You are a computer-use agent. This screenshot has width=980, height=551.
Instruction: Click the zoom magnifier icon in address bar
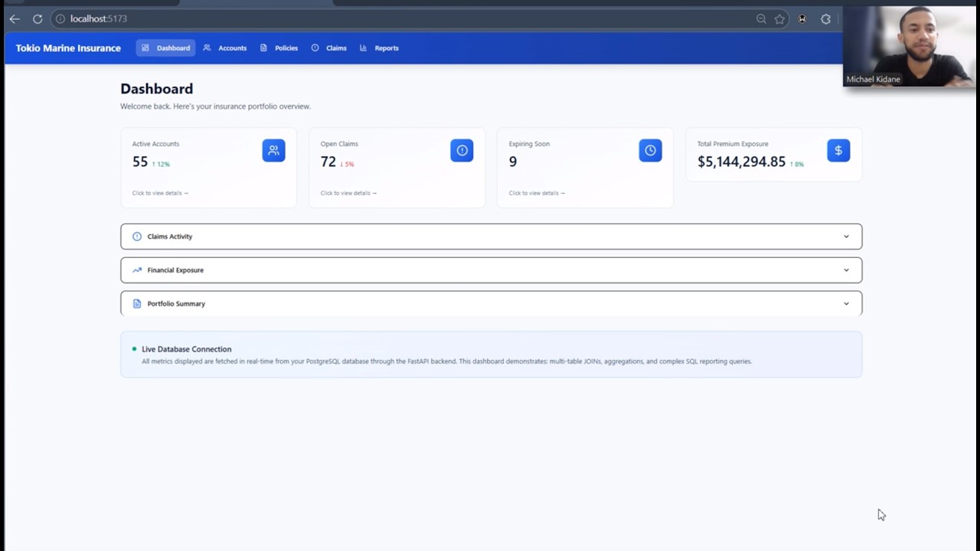[761, 19]
